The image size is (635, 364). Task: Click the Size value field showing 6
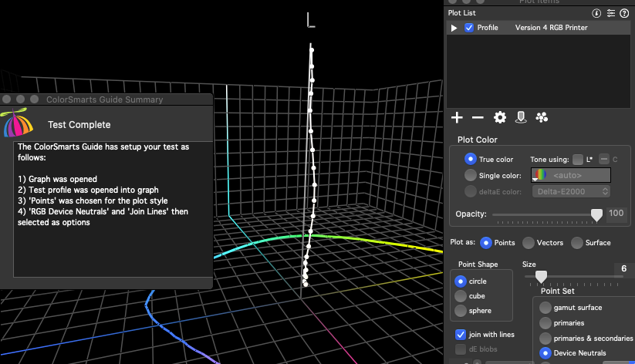click(x=623, y=268)
